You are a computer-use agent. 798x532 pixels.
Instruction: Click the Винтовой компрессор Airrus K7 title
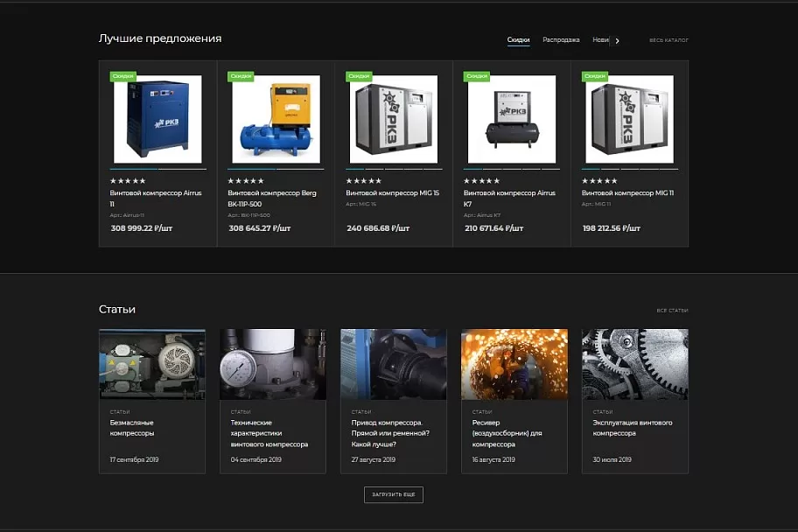pos(509,198)
